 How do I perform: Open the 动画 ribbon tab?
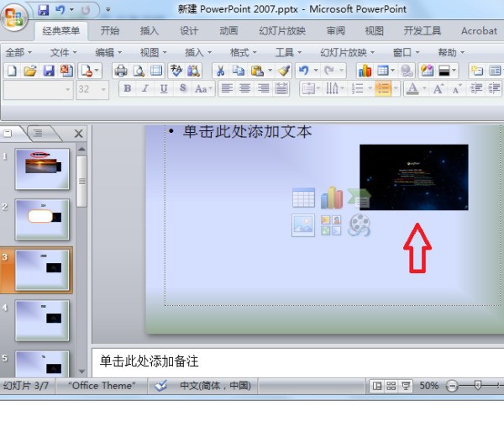click(x=228, y=31)
